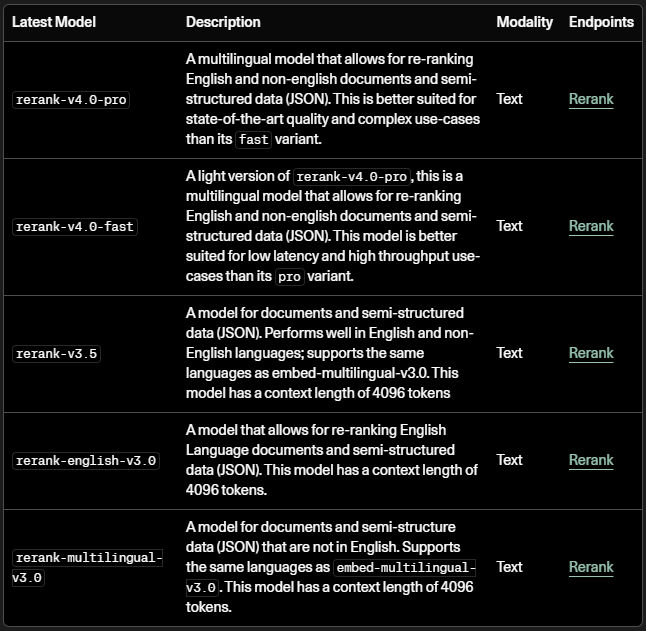Screen dimensions: 646x631
Task: Select the Modality column header
Action: (524, 22)
